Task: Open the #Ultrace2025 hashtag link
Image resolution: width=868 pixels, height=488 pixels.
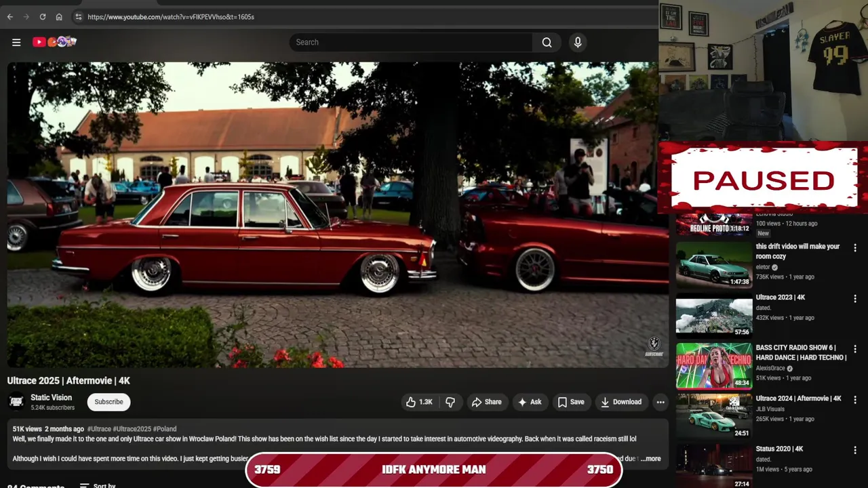Action: coord(132,429)
